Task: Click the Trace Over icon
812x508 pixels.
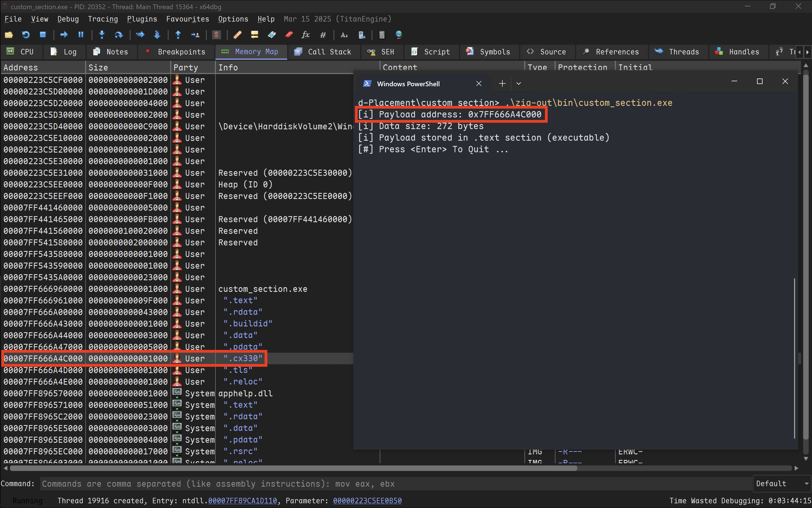Action: click(x=157, y=35)
